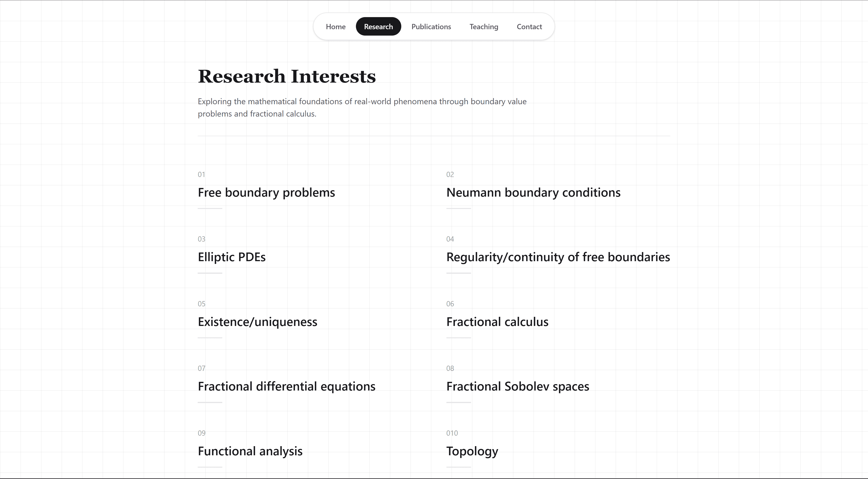Open the Publications page
This screenshot has height=479, width=868.
coord(431,27)
